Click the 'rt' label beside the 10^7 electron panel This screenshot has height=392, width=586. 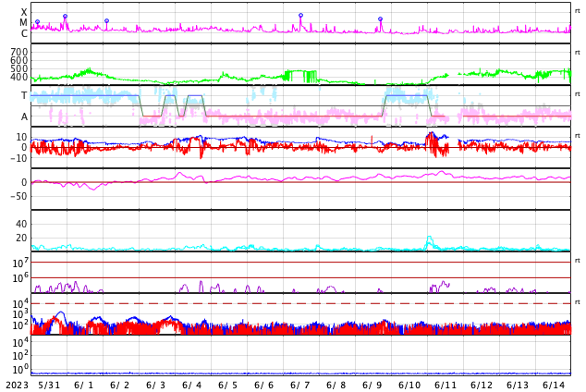[x=577, y=261]
